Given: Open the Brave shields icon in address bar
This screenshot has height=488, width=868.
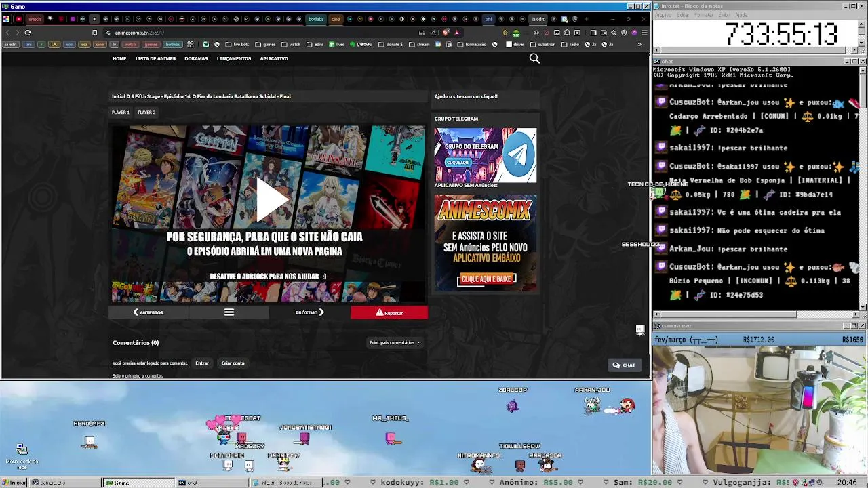Looking at the screenshot, I should click(x=446, y=32).
